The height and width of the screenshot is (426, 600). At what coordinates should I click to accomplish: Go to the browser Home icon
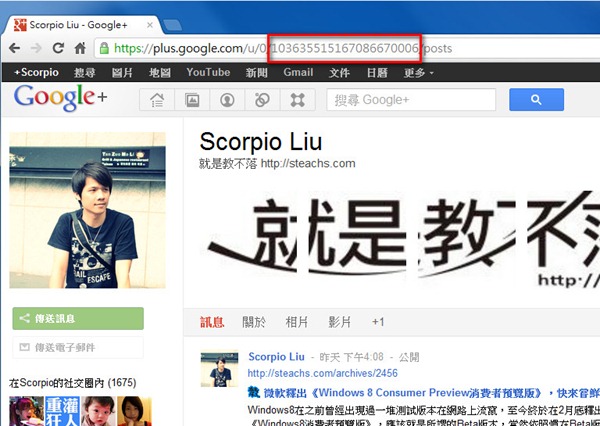pos(80,48)
